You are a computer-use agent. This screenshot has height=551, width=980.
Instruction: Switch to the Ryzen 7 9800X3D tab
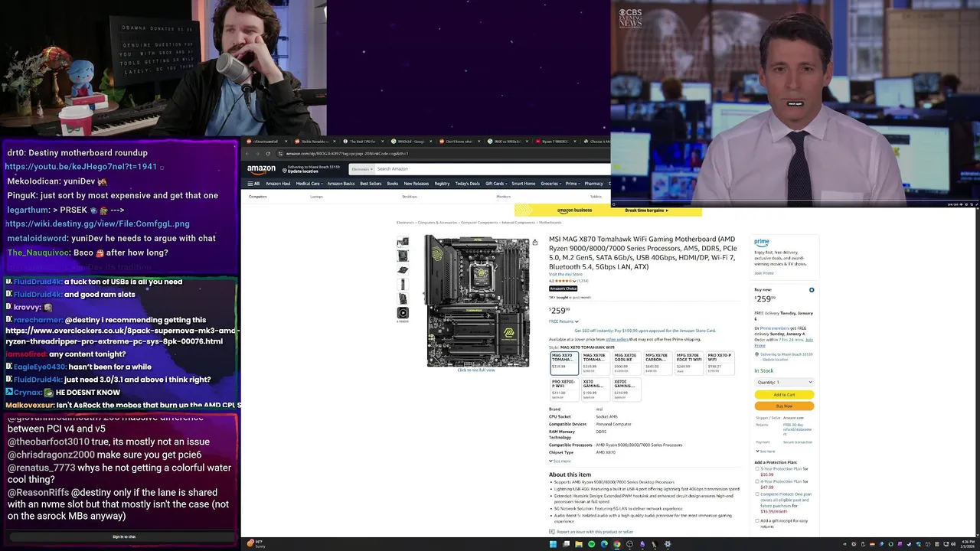coord(556,142)
